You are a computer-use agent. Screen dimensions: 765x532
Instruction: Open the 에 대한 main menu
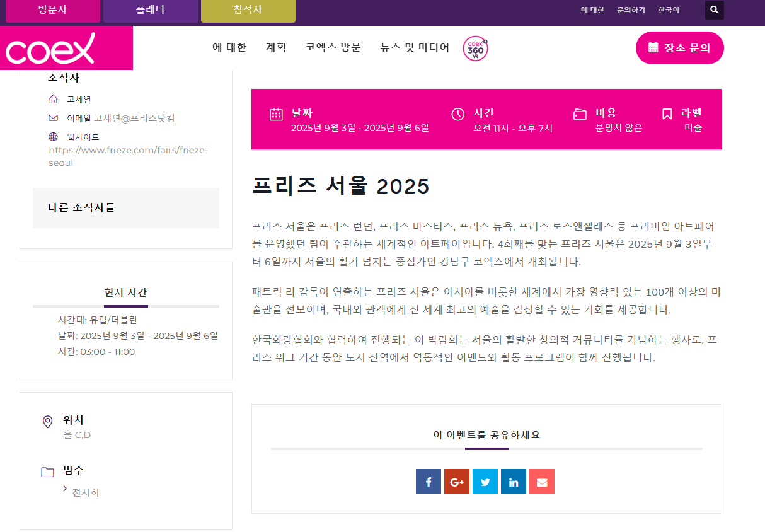230,47
